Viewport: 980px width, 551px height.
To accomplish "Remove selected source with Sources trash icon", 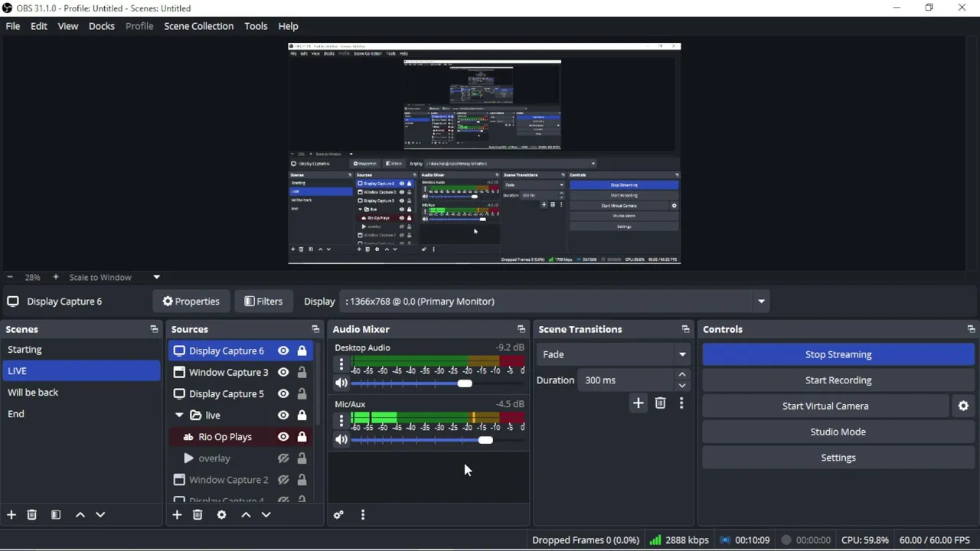I will [198, 515].
